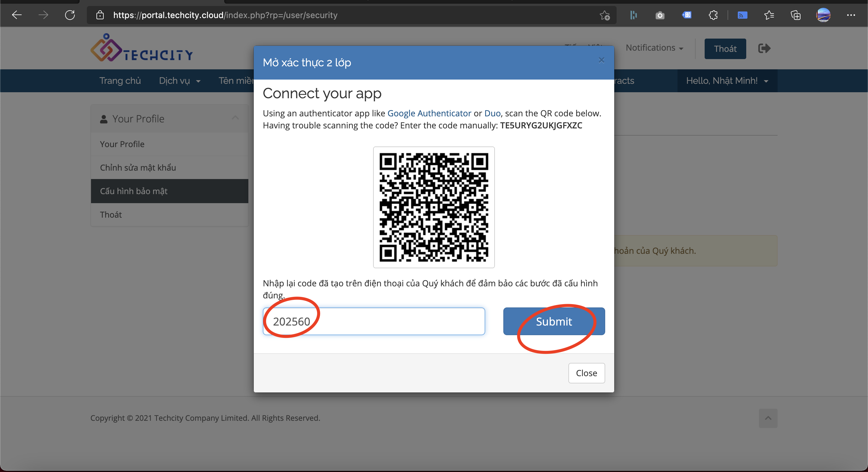The height and width of the screenshot is (472, 868).
Task: Open the Extensions puzzle piece icon
Action: (x=713, y=15)
